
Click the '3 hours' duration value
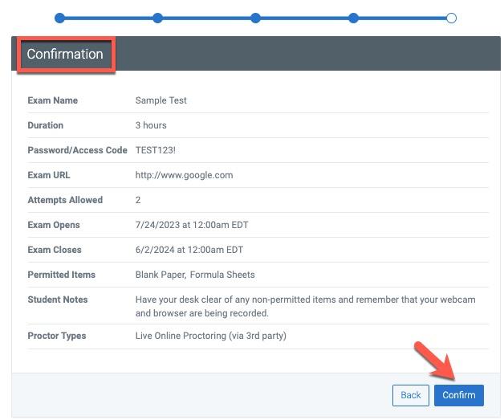click(151, 125)
